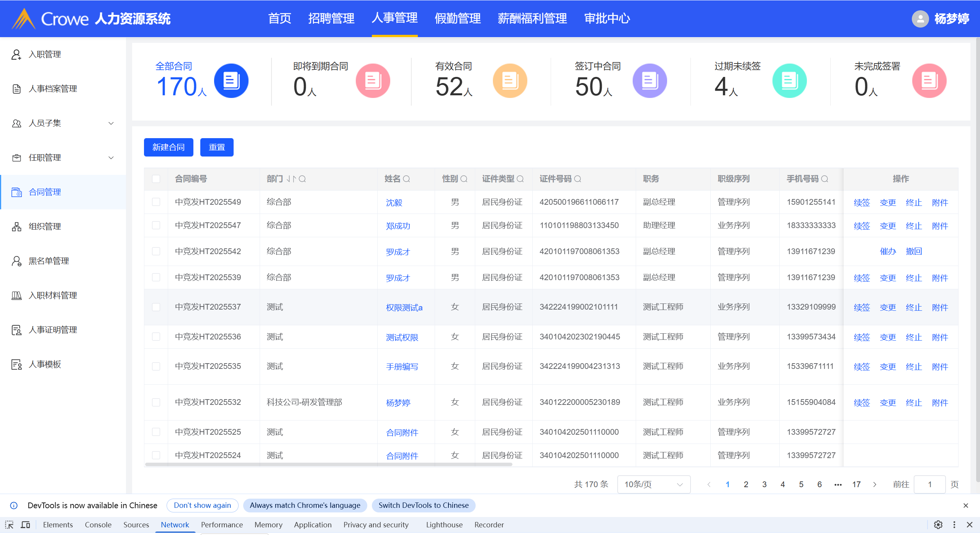
Task: Open employee link 沈毅
Action: (394, 202)
